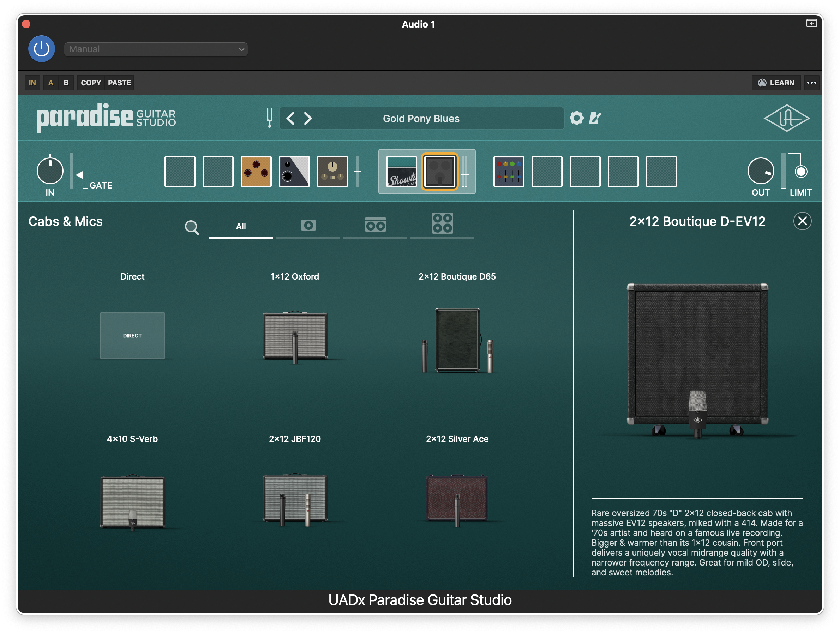This screenshot has height=634, width=840.
Task: Toggle the IN bypass button
Action: [32, 83]
